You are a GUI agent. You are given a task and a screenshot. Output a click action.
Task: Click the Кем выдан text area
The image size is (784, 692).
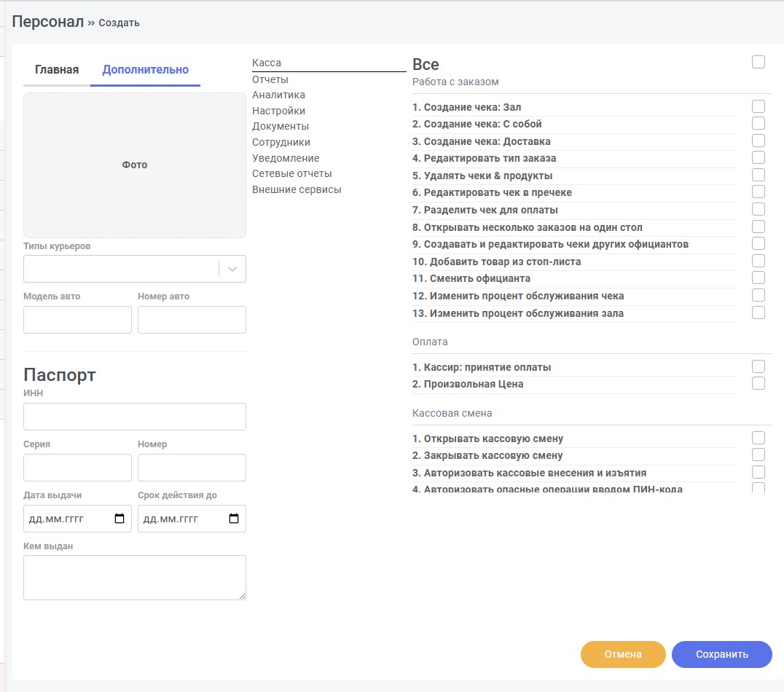click(135, 578)
